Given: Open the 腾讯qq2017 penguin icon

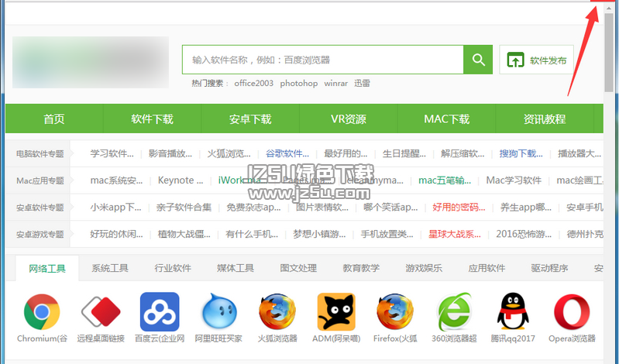Looking at the screenshot, I should (x=512, y=312).
